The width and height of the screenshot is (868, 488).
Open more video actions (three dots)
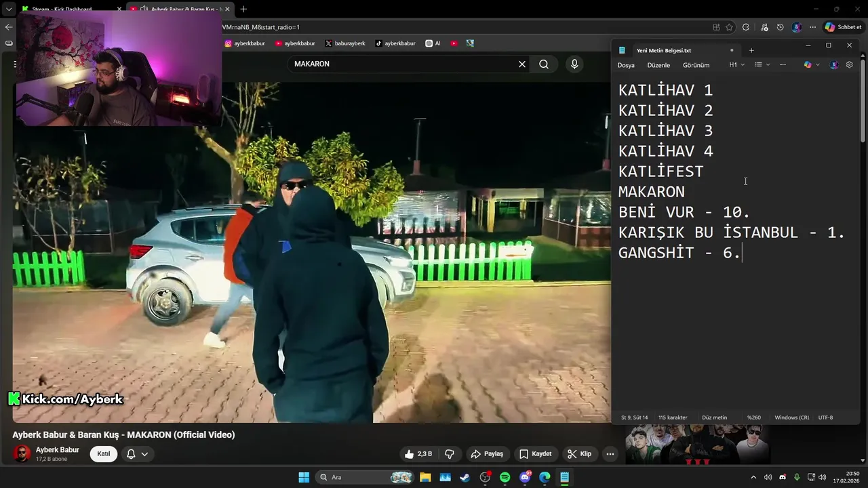pos(610,454)
